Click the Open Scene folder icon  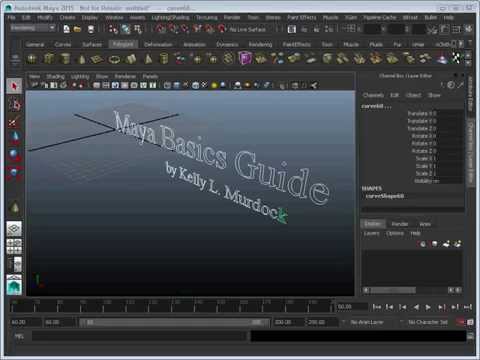pos(77,29)
